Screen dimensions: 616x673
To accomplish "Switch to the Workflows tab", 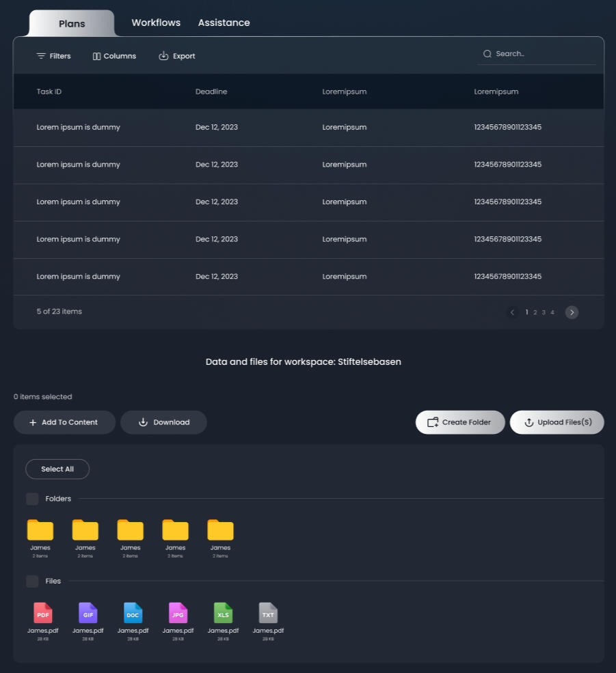I will click(156, 23).
